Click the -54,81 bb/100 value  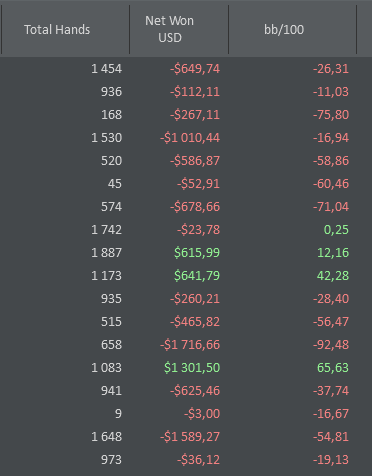331,437
